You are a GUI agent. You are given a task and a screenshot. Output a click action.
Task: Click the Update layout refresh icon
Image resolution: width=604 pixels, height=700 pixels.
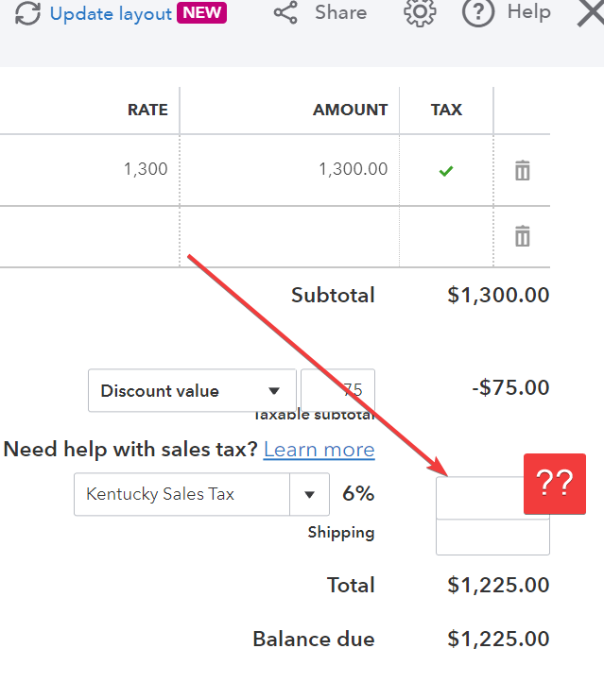pyautogui.click(x=27, y=13)
